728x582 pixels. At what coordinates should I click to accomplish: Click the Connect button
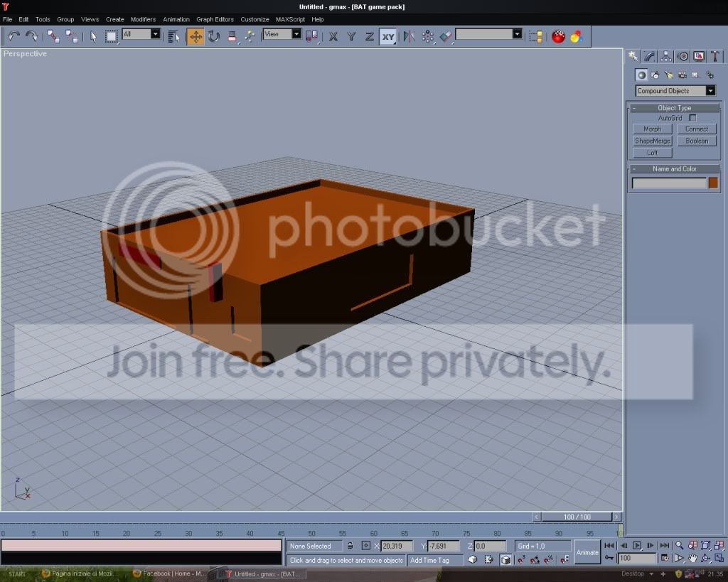697,129
